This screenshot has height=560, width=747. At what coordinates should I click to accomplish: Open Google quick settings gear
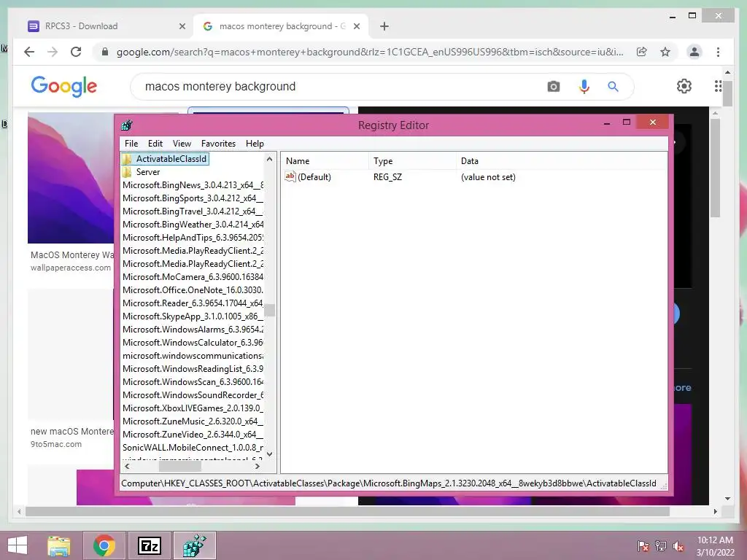(684, 86)
